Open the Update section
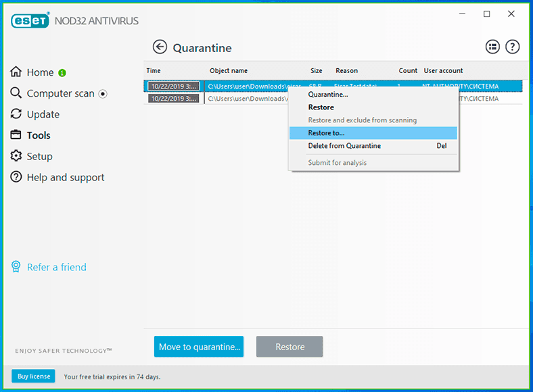 [x=43, y=114]
